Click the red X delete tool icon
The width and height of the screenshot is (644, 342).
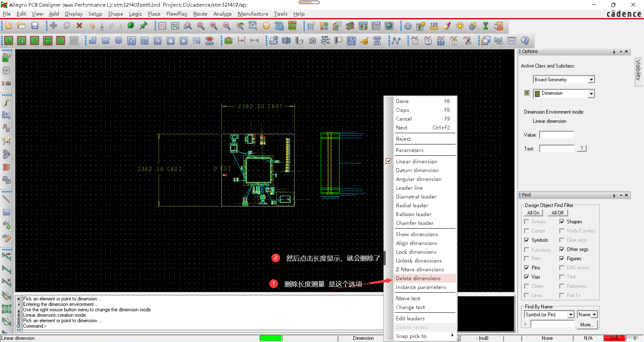(x=79, y=26)
